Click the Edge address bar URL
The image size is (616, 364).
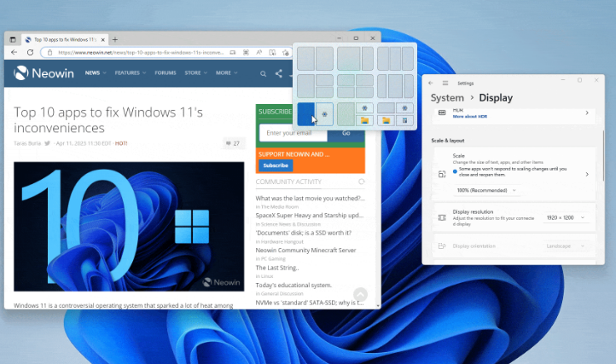(x=141, y=52)
